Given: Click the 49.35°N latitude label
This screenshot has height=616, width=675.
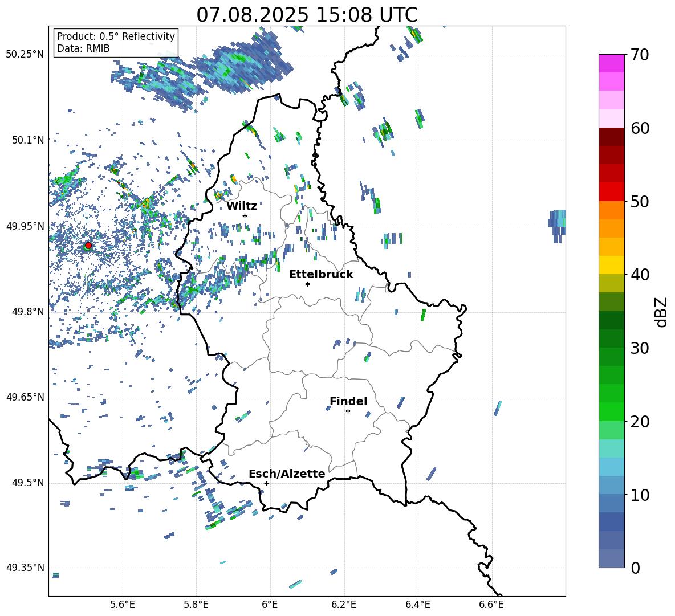Looking at the screenshot, I should tap(25, 568).
